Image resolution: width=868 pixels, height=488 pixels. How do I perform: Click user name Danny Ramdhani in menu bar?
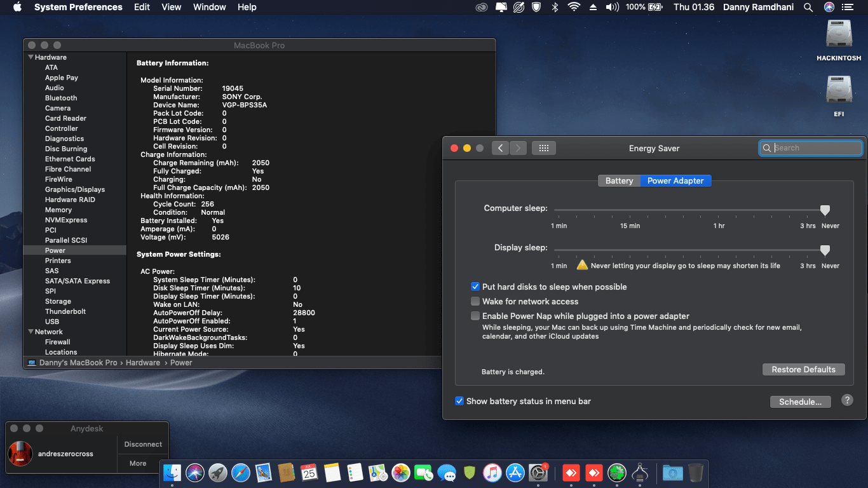(759, 7)
